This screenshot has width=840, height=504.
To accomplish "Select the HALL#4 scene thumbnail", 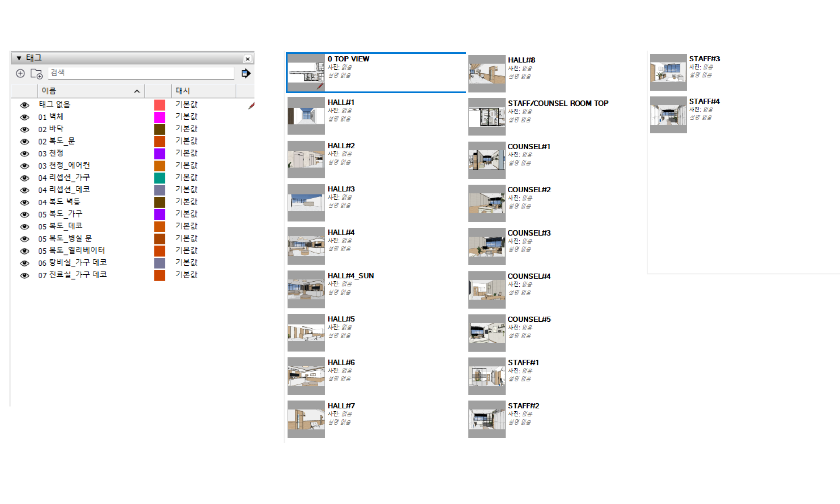I will (x=306, y=246).
